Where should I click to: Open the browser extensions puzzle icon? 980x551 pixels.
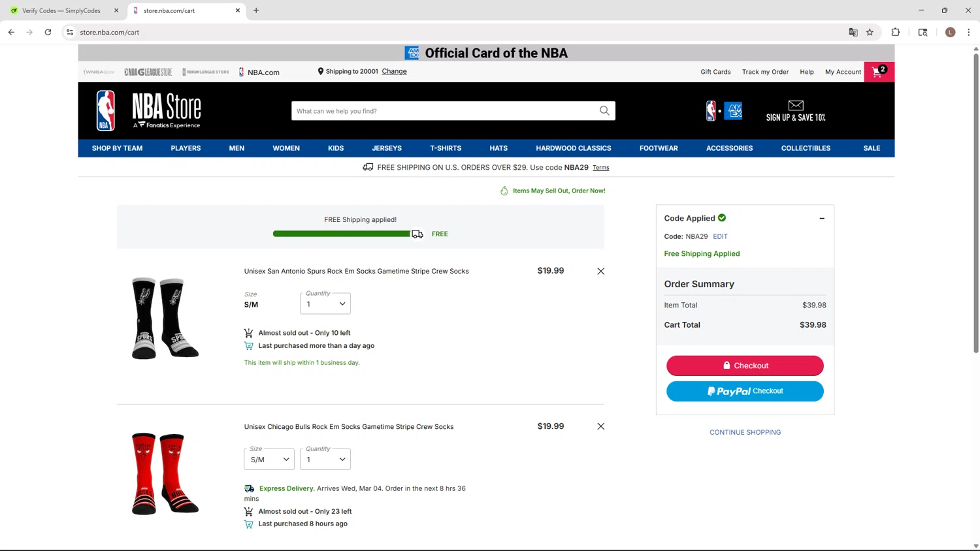click(x=895, y=32)
